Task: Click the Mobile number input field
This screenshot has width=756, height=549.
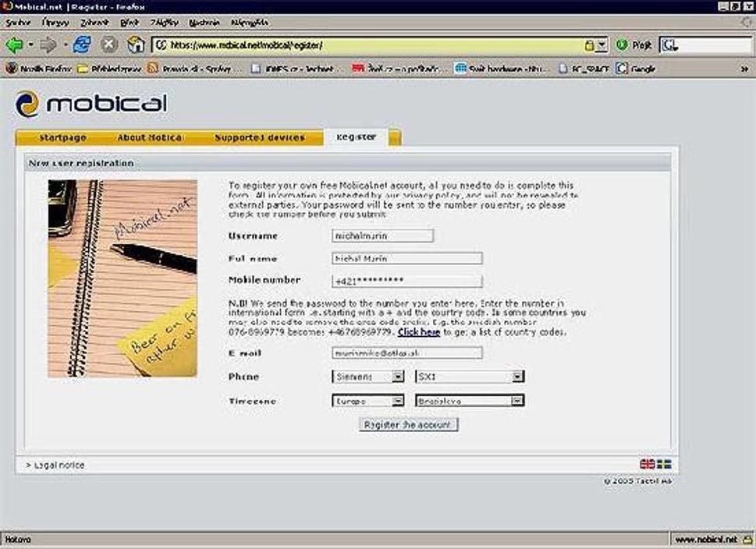Action: coord(407,281)
